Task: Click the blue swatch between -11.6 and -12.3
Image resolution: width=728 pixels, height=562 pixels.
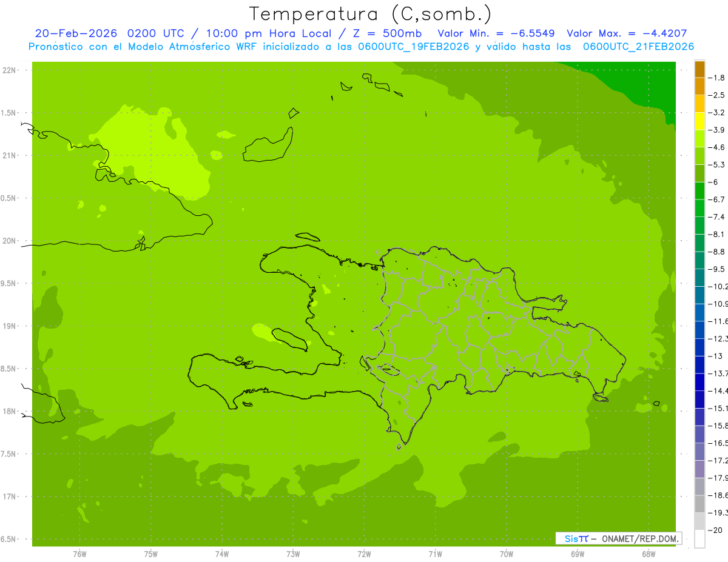Action: pyautogui.click(x=699, y=330)
